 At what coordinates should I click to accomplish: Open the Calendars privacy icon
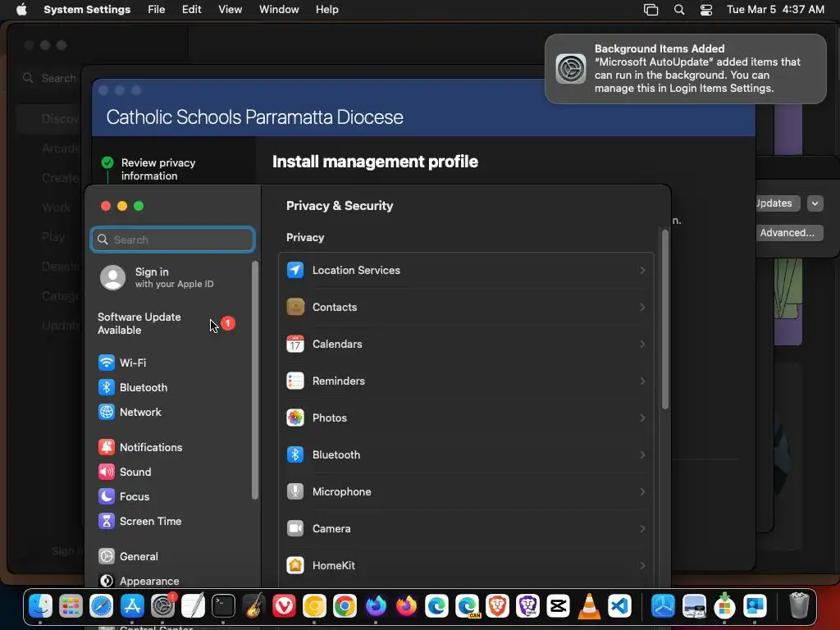coord(295,344)
